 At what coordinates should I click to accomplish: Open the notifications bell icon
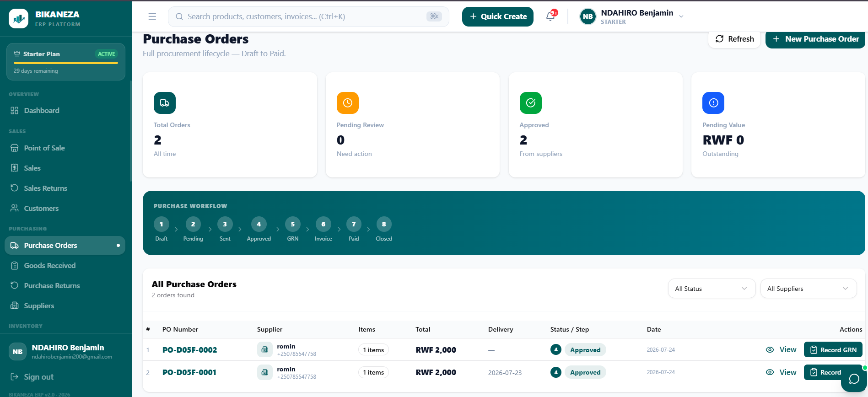(x=550, y=16)
